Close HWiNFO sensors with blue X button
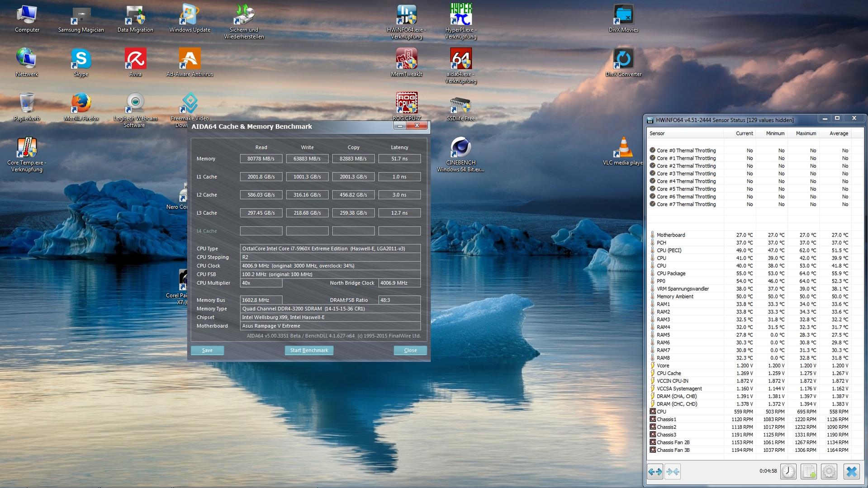868x488 pixels. [851, 472]
